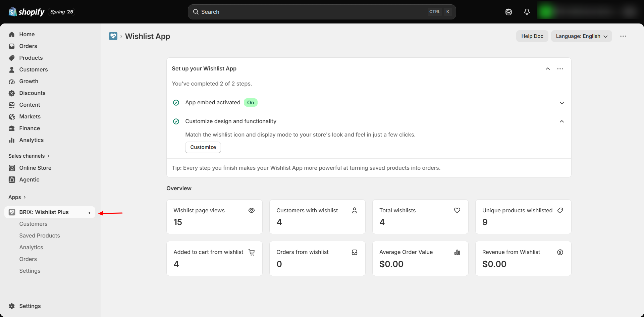Open the Sidekick assistant icon
Image resolution: width=644 pixels, height=317 pixels.
508,12
